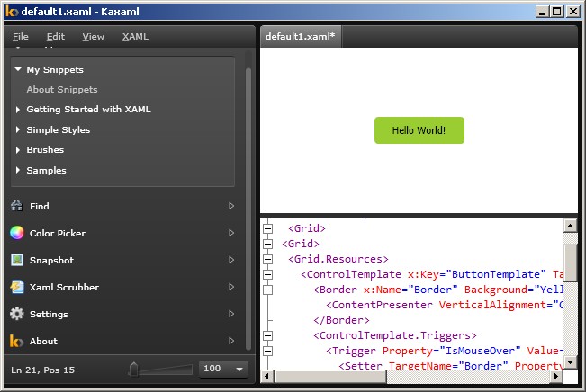Image resolution: width=586 pixels, height=392 pixels.
Task: Open the XAML menu
Action: pyautogui.click(x=135, y=37)
